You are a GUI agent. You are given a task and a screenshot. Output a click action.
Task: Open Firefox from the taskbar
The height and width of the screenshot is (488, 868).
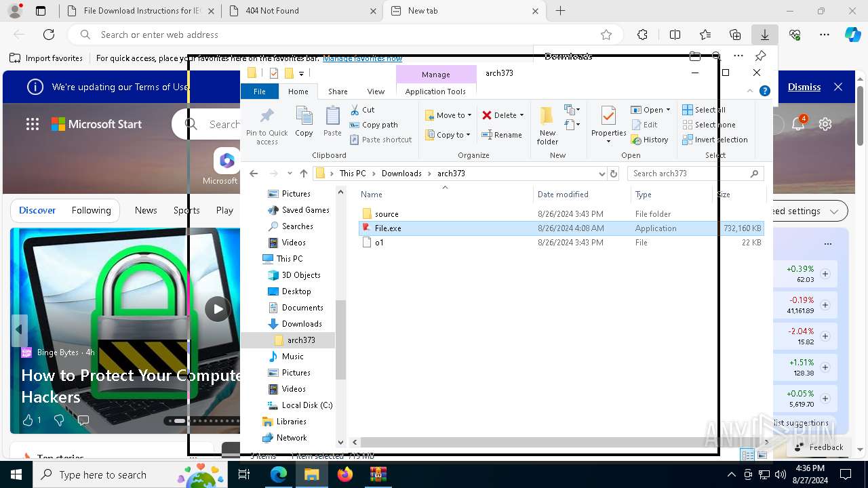[345, 474]
